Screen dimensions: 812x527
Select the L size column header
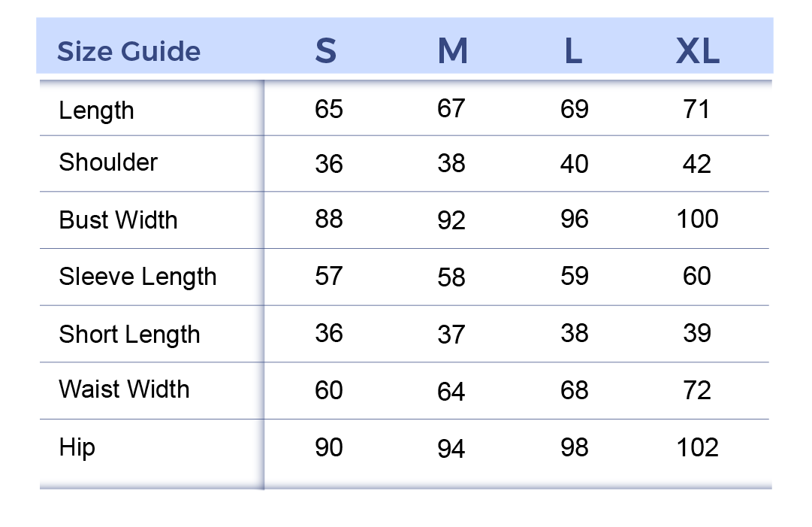pyautogui.click(x=573, y=51)
